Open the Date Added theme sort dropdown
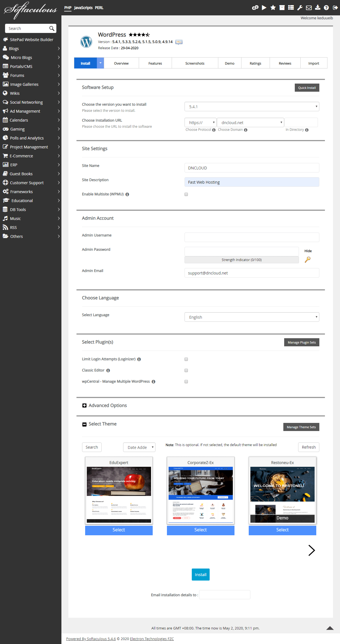Screen dimensions: 340x644 click(x=139, y=447)
